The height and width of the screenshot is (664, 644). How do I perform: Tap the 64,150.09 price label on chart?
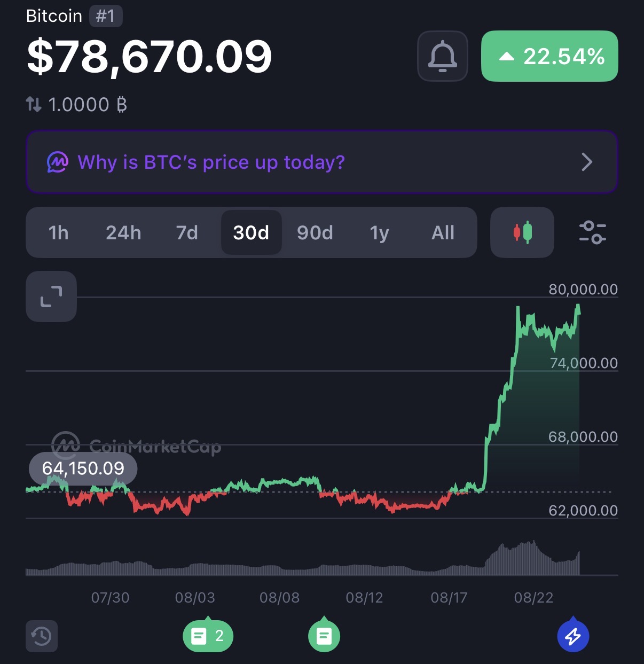(x=83, y=468)
